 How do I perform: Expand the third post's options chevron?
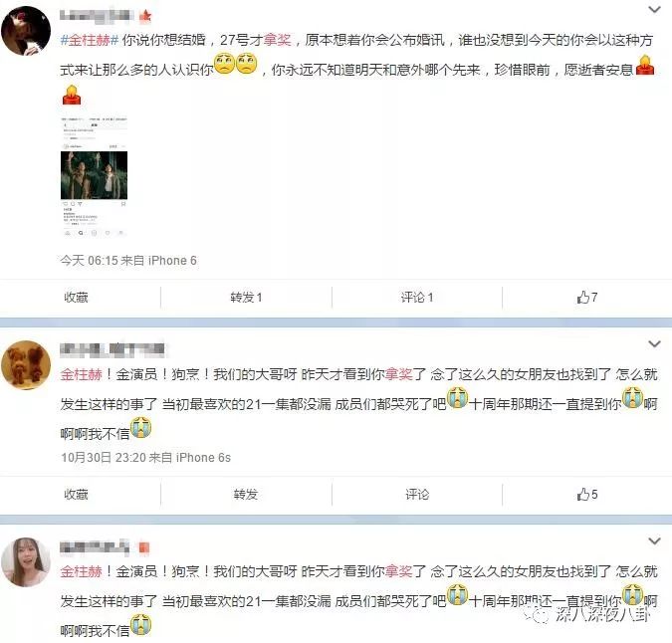pyautogui.click(x=654, y=540)
